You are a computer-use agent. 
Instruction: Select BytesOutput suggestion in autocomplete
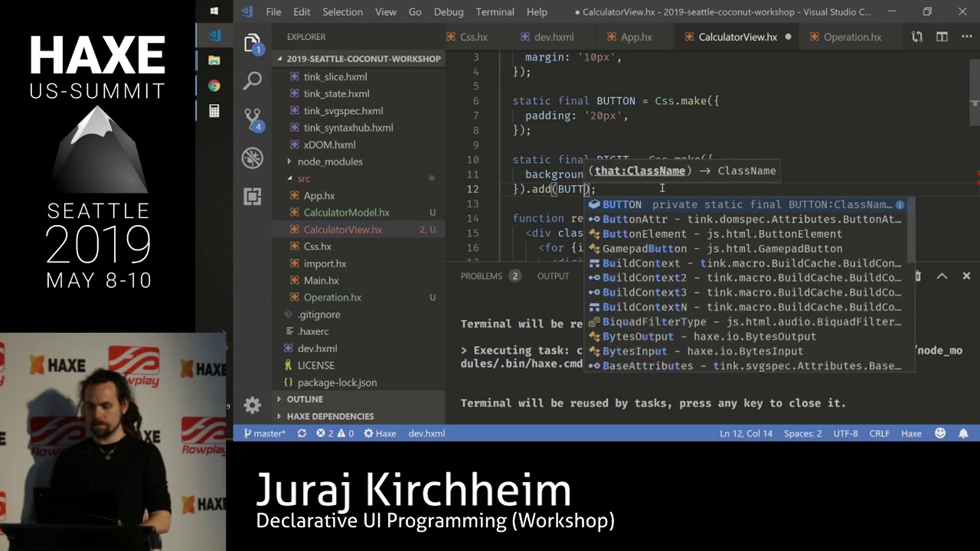746,336
